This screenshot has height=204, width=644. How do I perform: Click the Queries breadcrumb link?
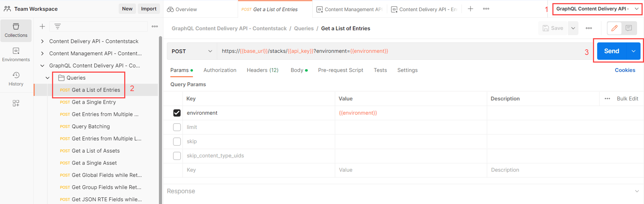[x=304, y=28]
